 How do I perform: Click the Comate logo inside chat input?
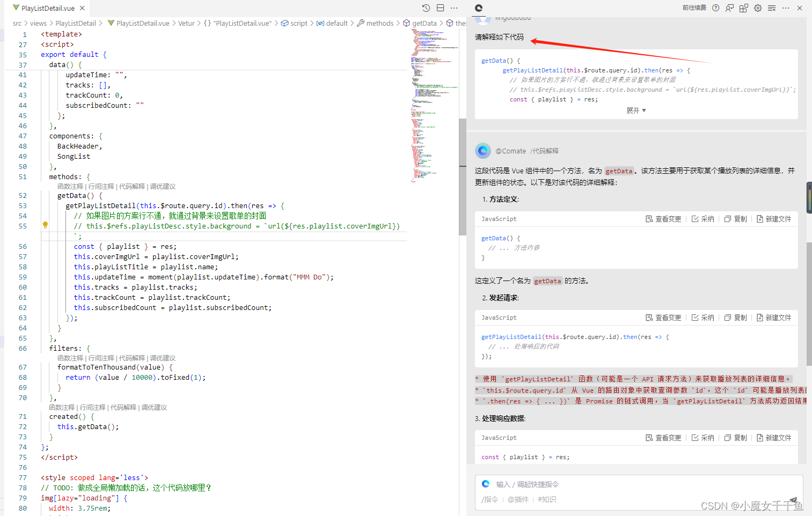486,484
